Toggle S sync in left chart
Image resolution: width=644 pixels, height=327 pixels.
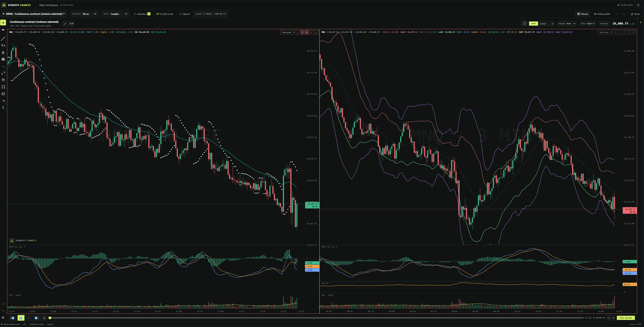(x=298, y=32)
